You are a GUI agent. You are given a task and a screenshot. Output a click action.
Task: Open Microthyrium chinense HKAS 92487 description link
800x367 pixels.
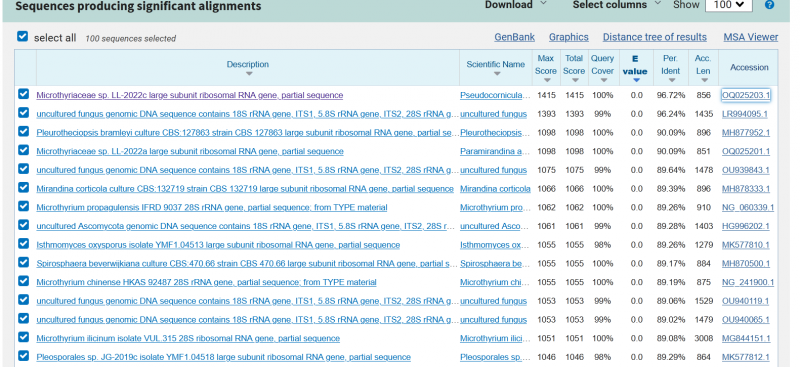tap(206, 282)
